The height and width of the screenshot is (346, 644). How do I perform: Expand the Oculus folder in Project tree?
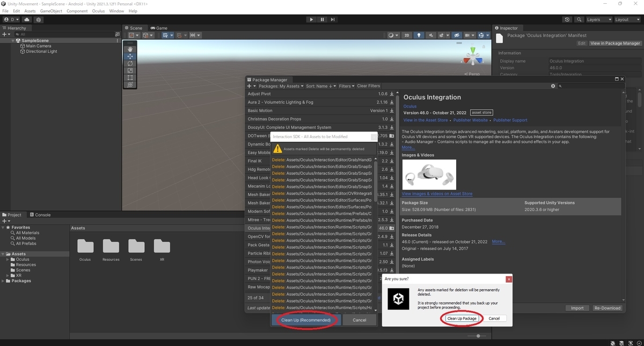8,259
